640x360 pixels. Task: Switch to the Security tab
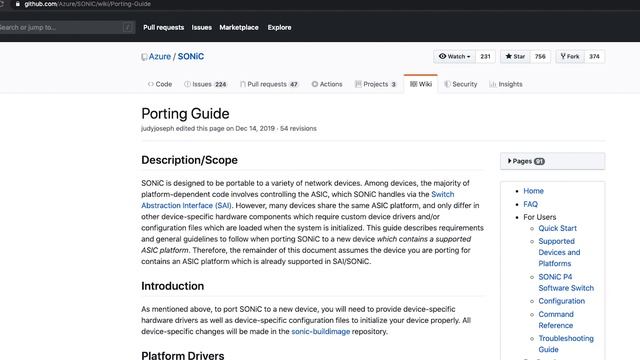point(460,84)
